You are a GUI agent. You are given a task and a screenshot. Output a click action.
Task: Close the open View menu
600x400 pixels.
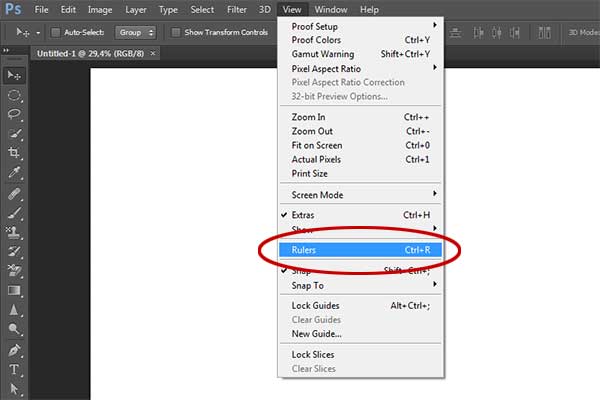click(292, 10)
